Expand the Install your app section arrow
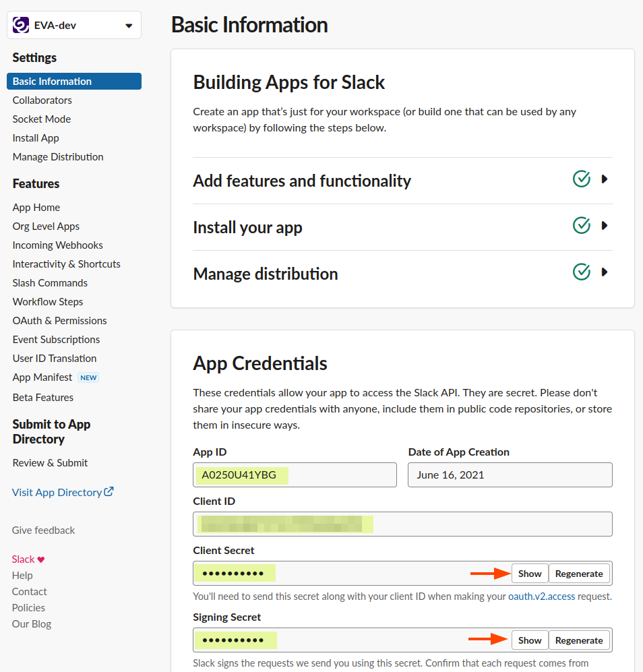The width and height of the screenshot is (643, 672). (605, 226)
